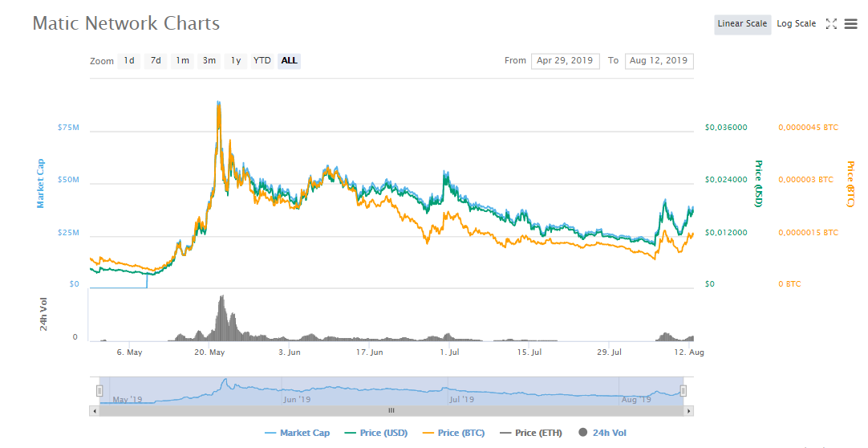Screen dimensions: 868x448
Task: Click Jul '19 label in navigator
Action: (x=462, y=399)
